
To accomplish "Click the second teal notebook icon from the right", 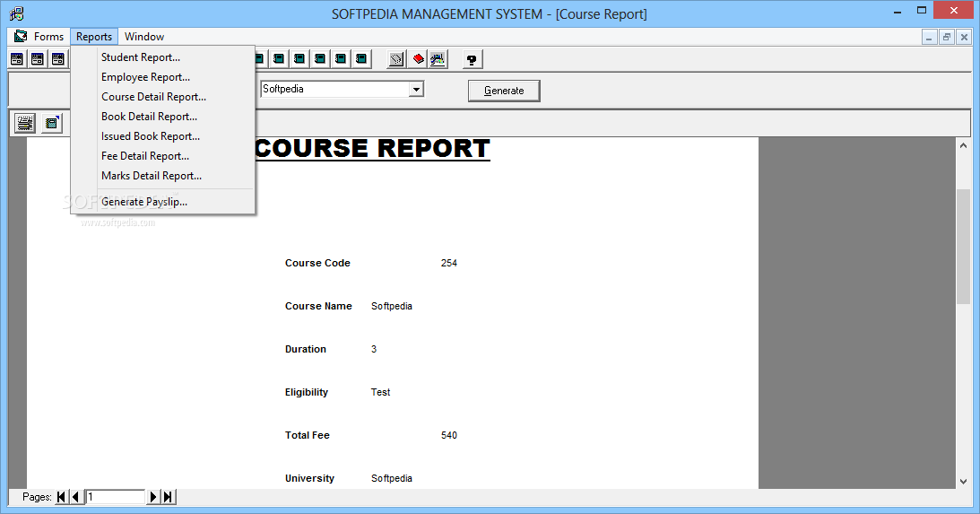I will point(341,59).
